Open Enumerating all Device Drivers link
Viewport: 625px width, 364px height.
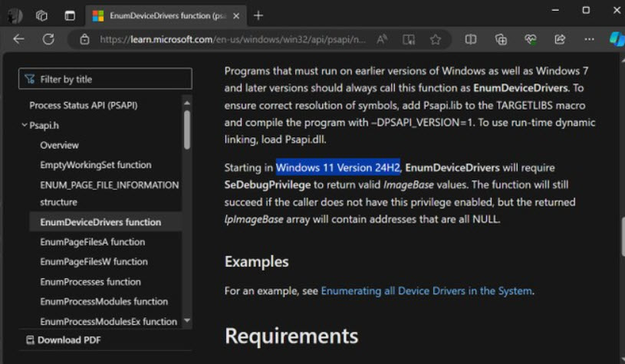(426, 290)
